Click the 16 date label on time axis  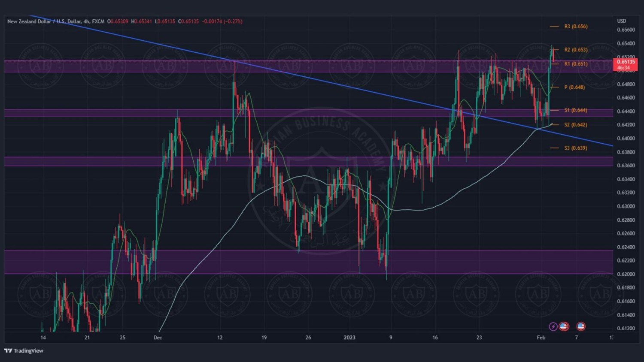pyautogui.click(x=435, y=338)
